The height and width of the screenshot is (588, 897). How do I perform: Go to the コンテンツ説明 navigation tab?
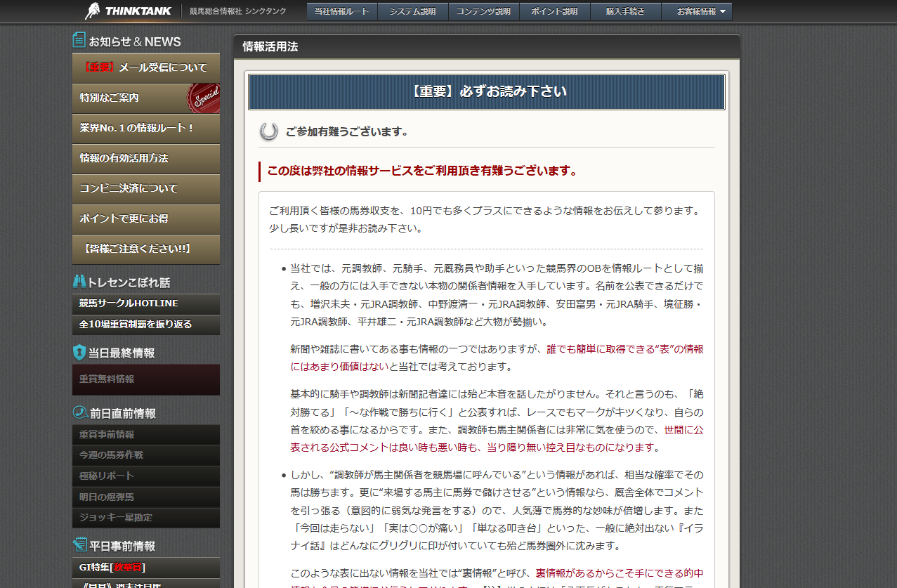tap(484, 12)
